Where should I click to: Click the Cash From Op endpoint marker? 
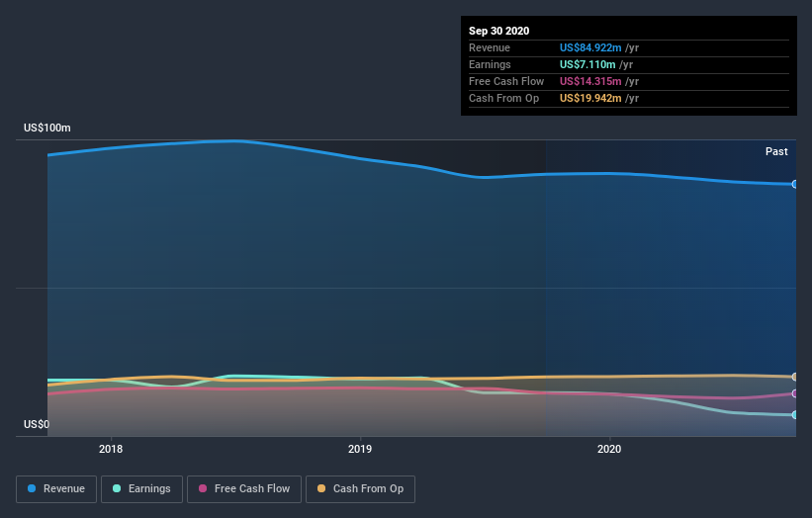tap(795, 377)
